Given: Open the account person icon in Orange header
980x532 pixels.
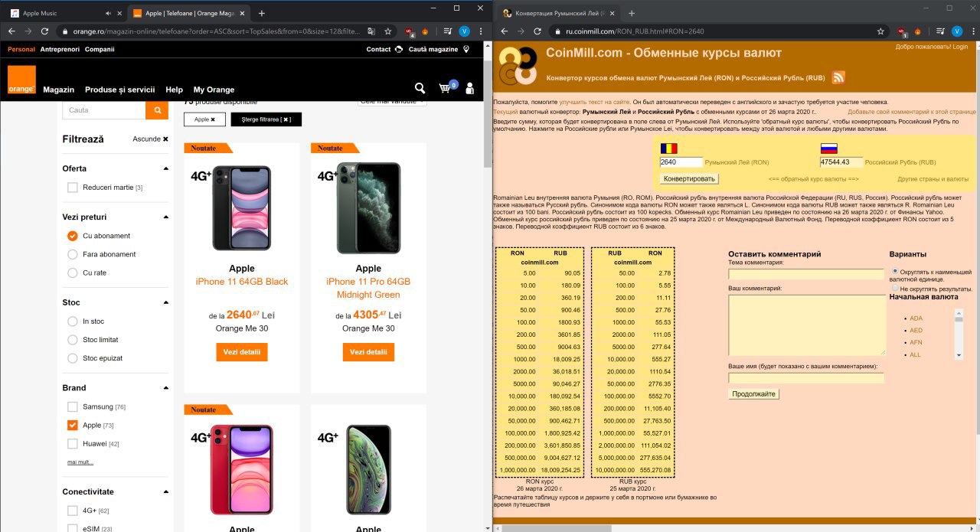Looking at the screenshot, I should pos(471,88).
